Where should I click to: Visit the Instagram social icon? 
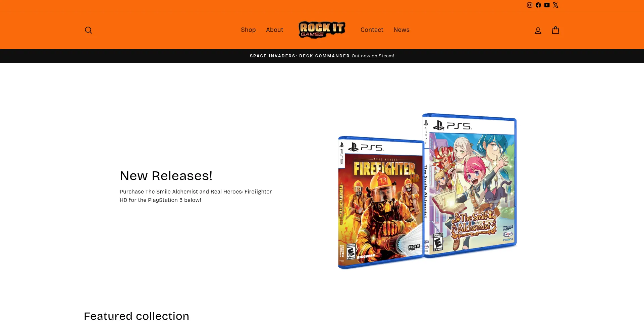click(x=530, y=5)
